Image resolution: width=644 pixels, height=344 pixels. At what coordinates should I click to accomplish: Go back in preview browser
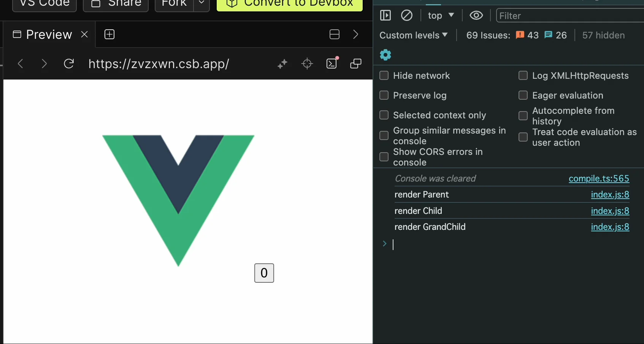pos(21,64)
